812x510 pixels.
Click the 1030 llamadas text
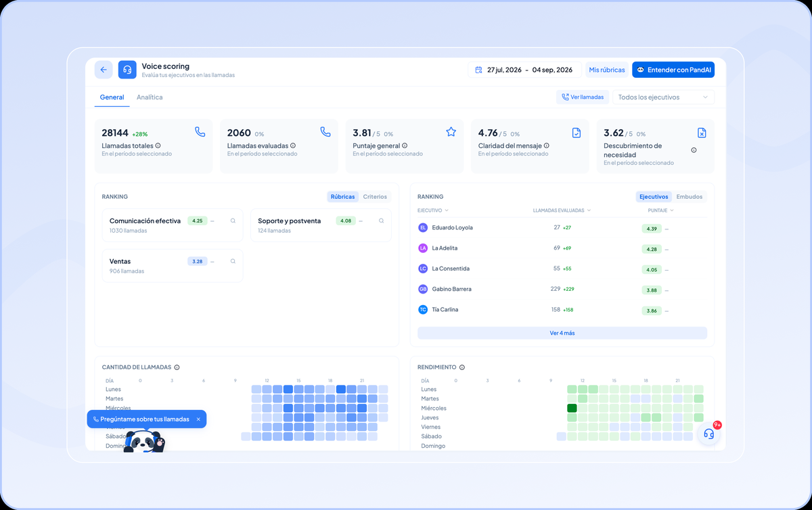click(x=128, y=231)
